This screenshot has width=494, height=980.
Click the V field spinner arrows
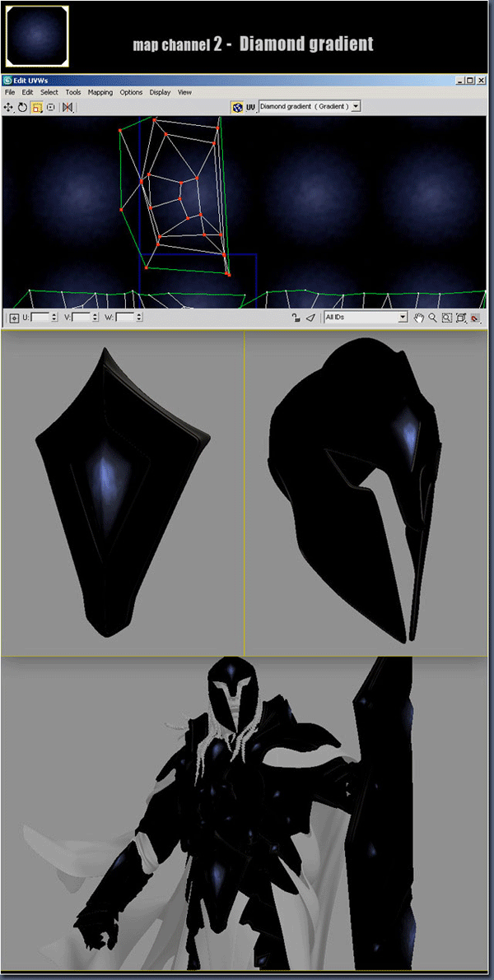pos(95,318)
